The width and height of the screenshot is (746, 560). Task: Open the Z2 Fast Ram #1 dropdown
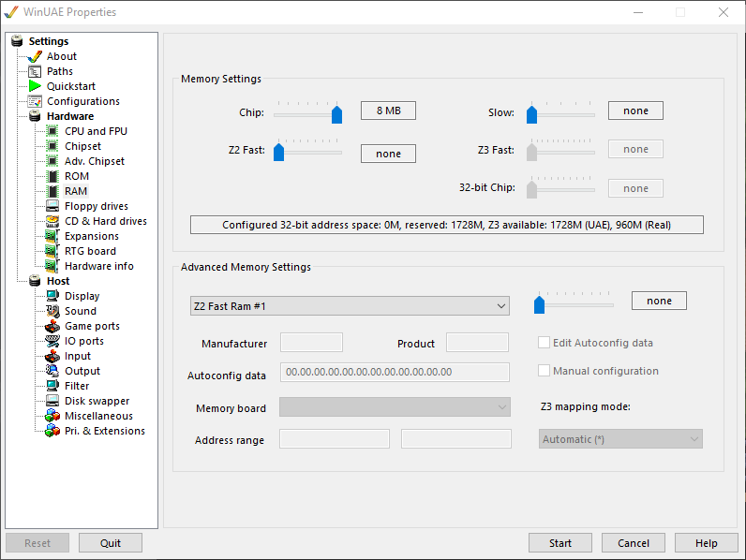pos(347,306)
